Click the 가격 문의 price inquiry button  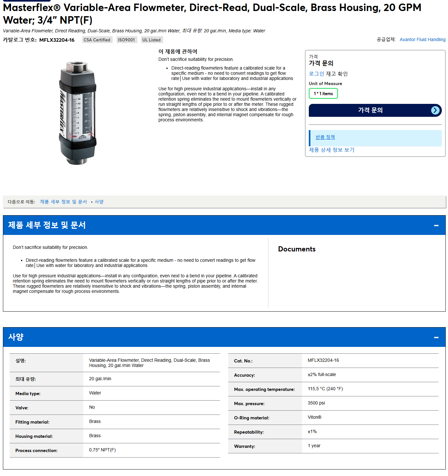(375, 110)
